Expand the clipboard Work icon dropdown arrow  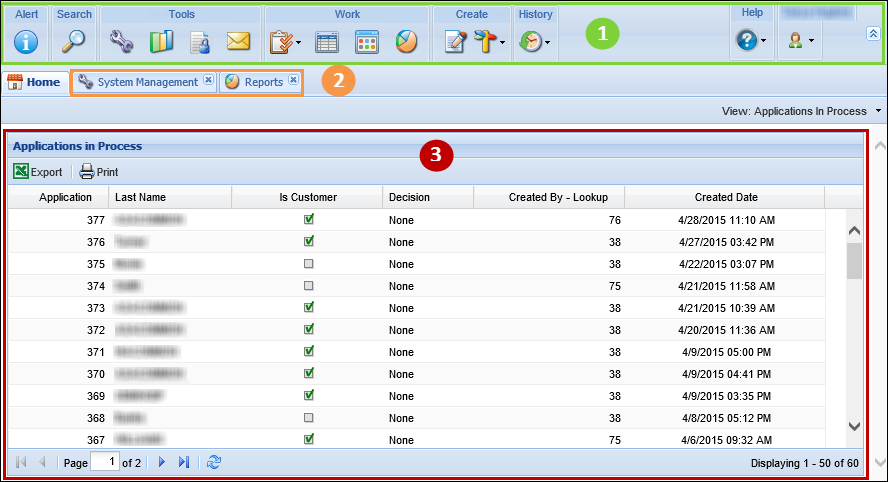click(x=298, y=42)
